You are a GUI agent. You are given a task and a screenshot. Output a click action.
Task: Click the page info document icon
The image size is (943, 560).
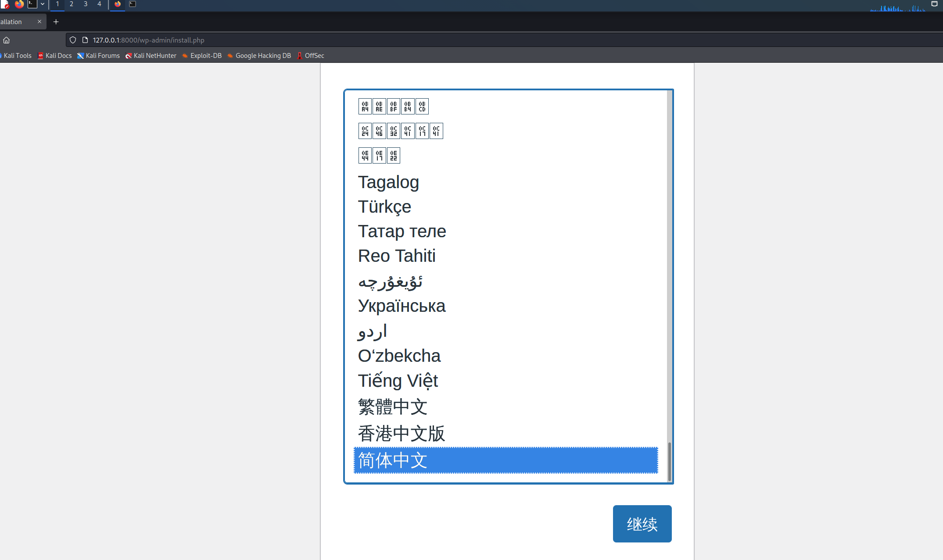85,40
